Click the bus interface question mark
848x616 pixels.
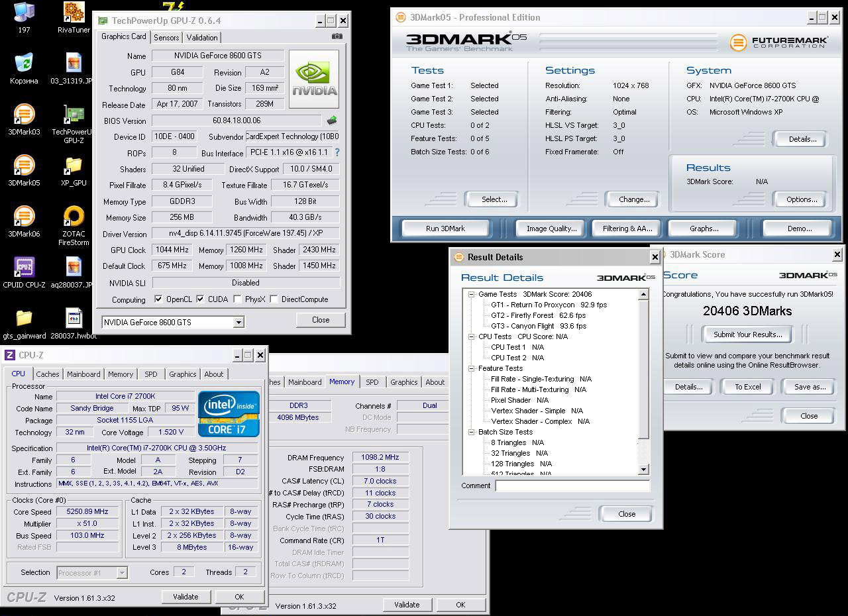point(337,152)
